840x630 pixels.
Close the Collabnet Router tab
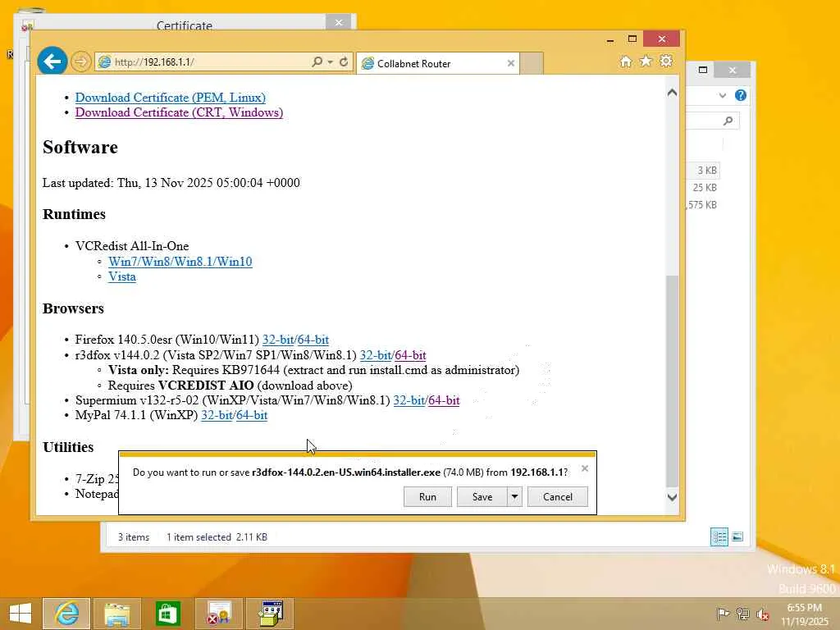pos(510,63)
